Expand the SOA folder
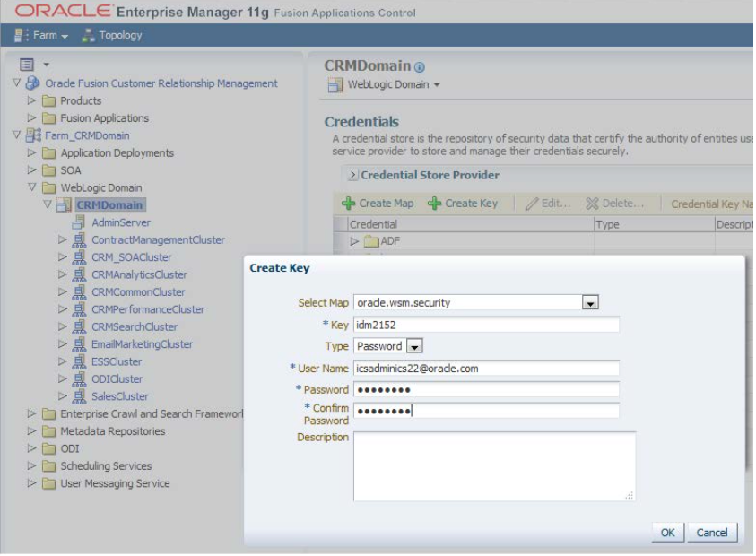Image resolution: width=756 pixels, height=556 pixels. point(31,169)
